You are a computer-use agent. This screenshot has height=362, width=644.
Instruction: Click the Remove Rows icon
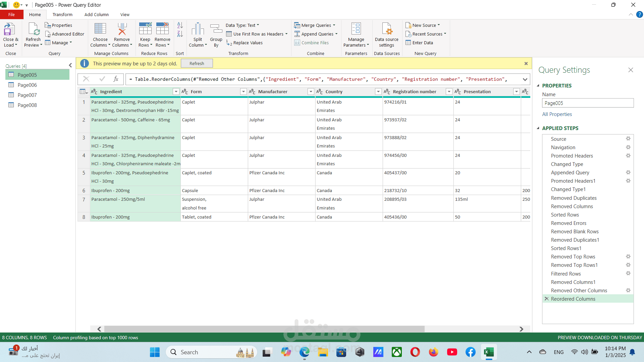(x=162, y=29)
